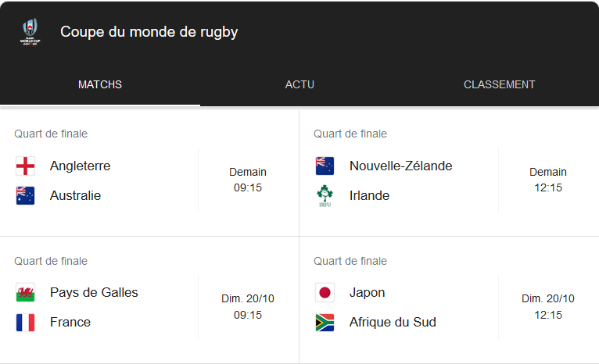
Task: Select the MATCHS tab
Action: [x=100, y=84]
